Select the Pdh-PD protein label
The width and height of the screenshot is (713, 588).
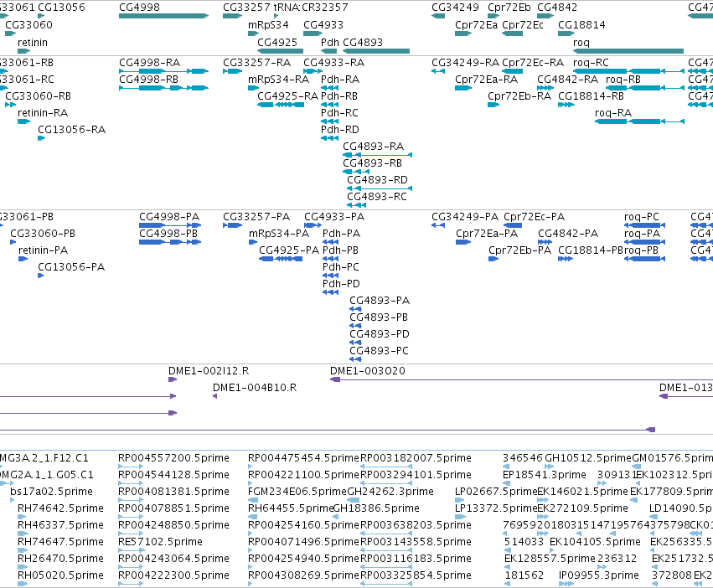(341, 284)
